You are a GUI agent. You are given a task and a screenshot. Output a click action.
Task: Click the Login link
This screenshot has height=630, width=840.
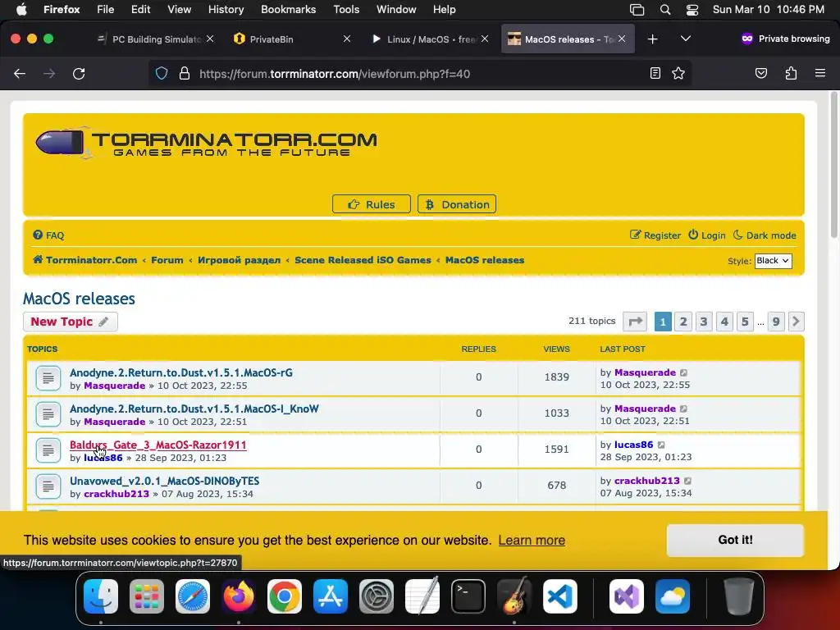[706, 235]
